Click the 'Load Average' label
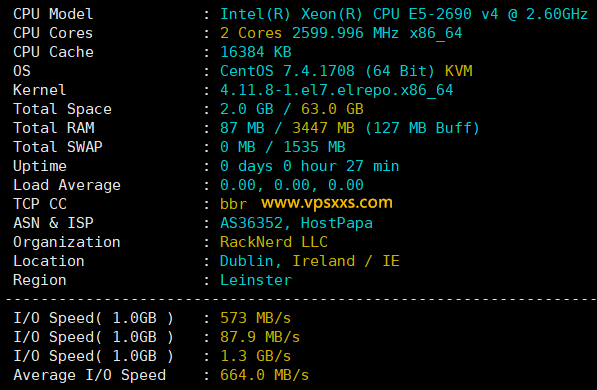Image resolution: width=597 pixels, height=390 pixels. pyautogui.click(x=67, y=185)
